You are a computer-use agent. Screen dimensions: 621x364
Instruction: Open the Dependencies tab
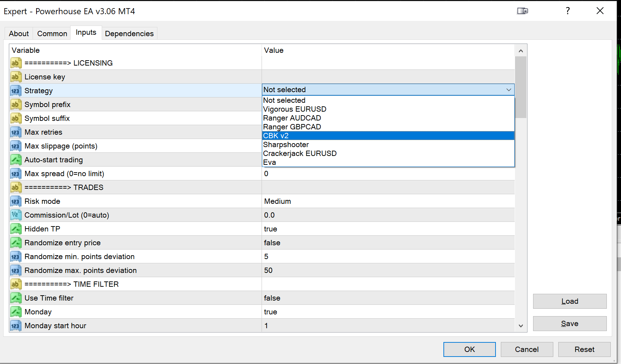point(129,34)
